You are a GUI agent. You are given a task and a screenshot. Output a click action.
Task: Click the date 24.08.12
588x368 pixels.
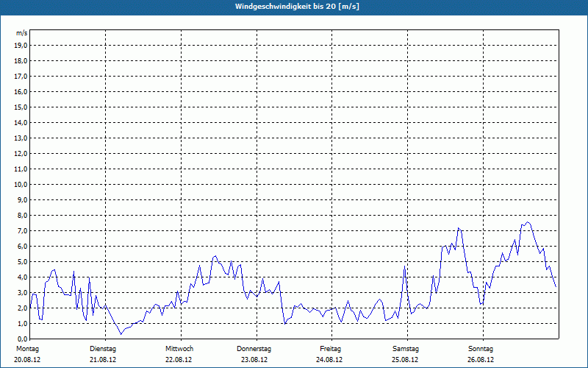pyautogui.click(x=329, y=360)
